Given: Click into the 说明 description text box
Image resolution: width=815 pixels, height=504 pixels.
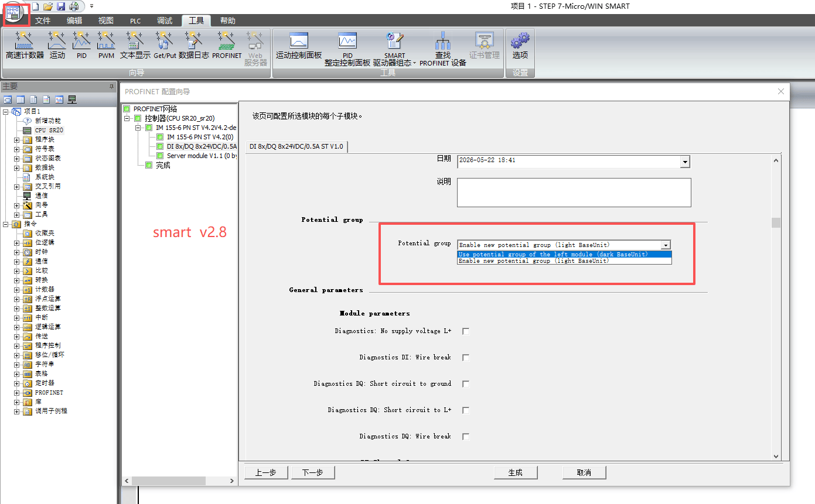Looking at the screenshot, I should (574, 193).
